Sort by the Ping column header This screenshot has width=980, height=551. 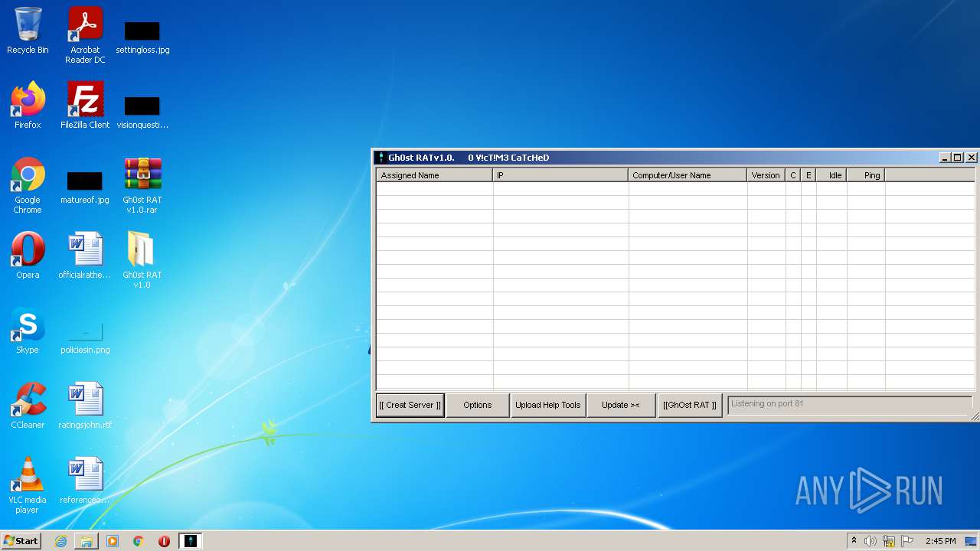coord(866,175)
